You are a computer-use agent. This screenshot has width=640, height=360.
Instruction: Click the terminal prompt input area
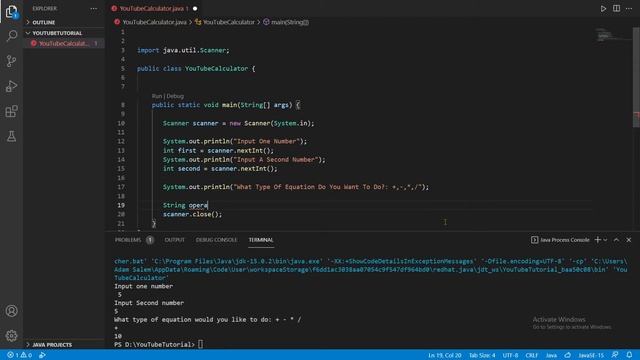(200, 344)
